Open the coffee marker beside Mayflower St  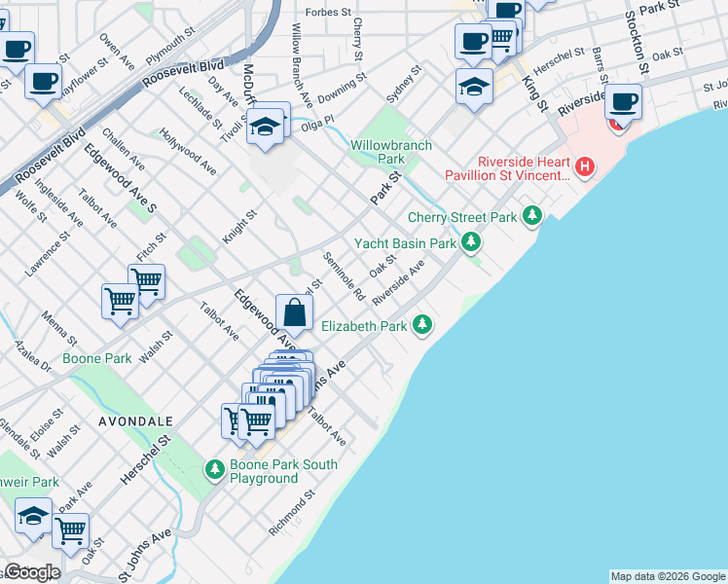coord(43,83)
